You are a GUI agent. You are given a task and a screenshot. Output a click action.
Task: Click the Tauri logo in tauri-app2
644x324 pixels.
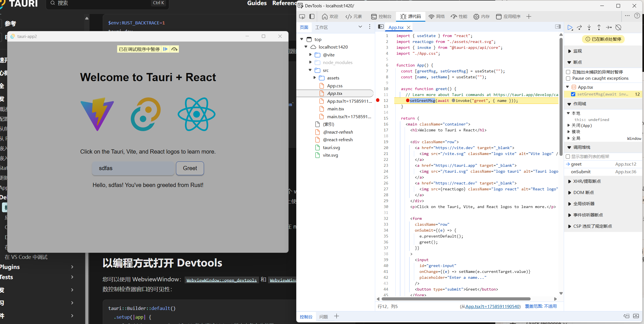point(146,114)
